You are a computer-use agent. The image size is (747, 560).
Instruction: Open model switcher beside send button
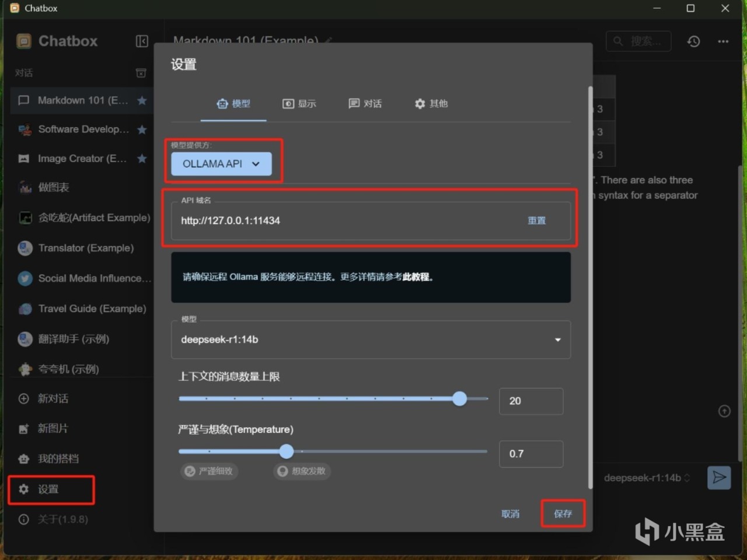(647, 478)
